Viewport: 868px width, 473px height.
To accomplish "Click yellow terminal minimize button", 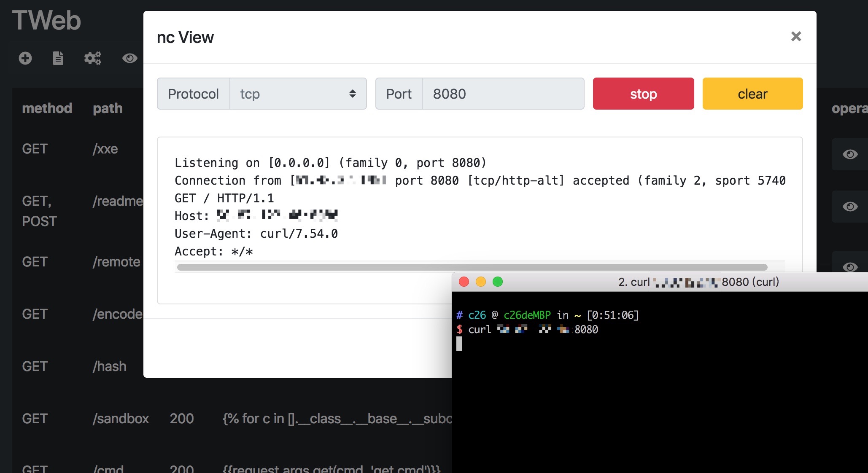I will [x=481, y=282].
